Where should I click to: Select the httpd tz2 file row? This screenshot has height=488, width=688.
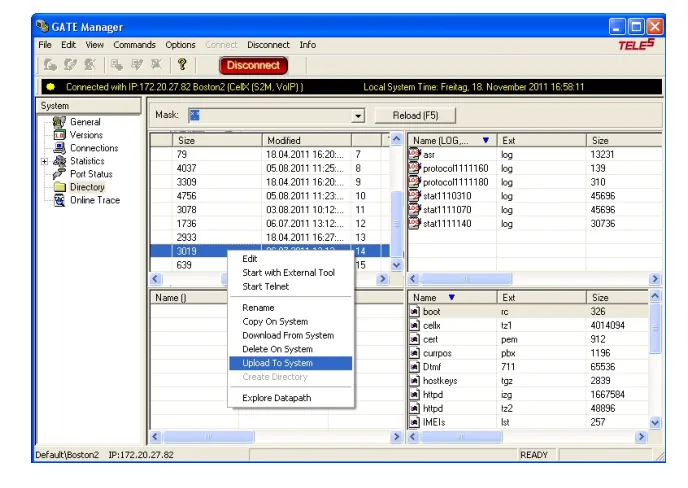pyautogui.click(x=528, y=408)
